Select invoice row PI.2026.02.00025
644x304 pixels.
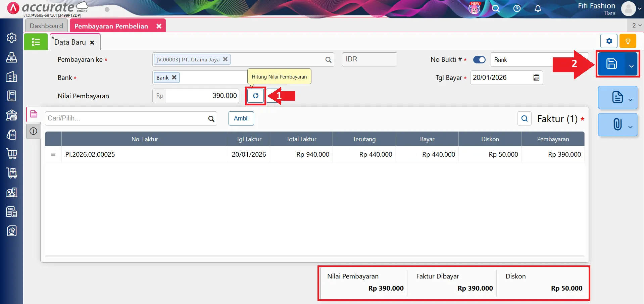tap(144, 154)
